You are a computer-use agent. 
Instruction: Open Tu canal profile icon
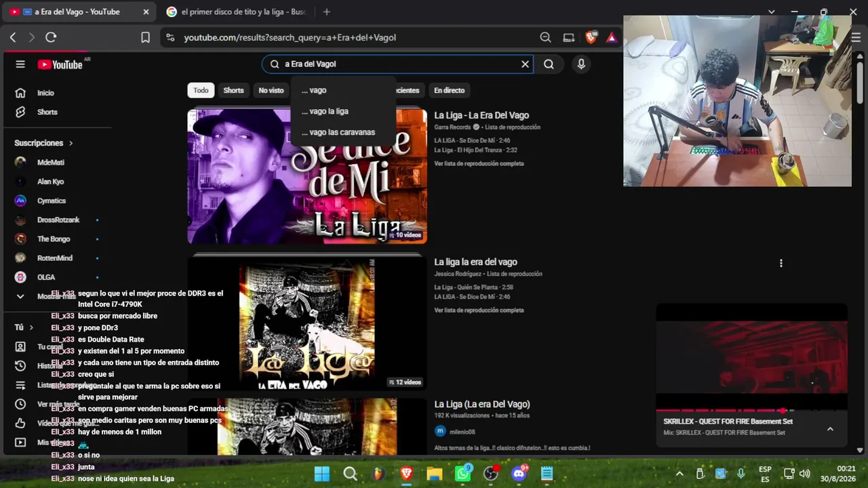pos(20,346)
